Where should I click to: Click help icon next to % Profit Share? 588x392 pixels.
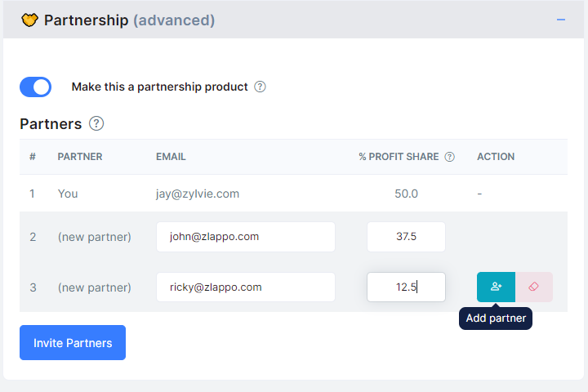coord(450,157)
